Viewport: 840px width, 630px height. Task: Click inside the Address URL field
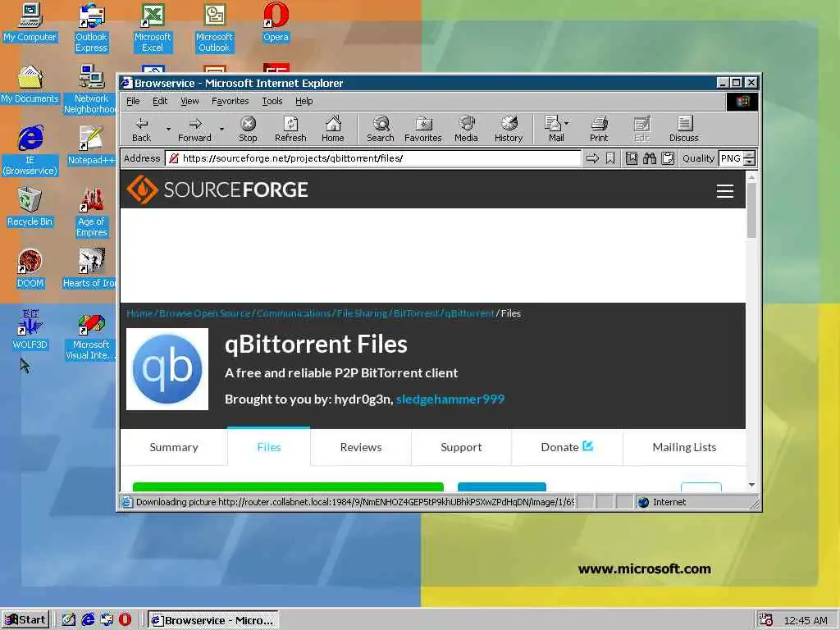[x=373, y=158]
